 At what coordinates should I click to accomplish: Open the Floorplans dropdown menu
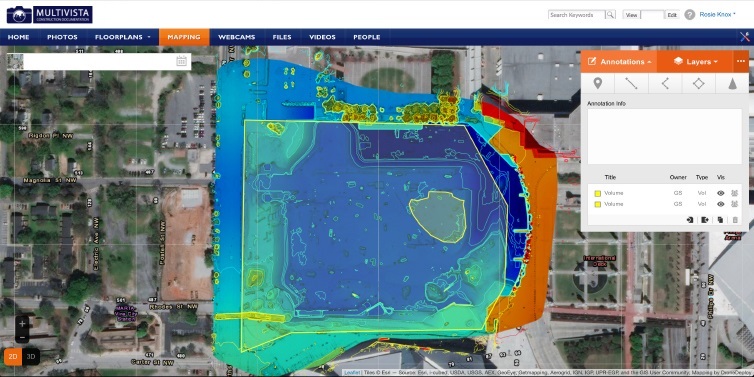point(123,37)
